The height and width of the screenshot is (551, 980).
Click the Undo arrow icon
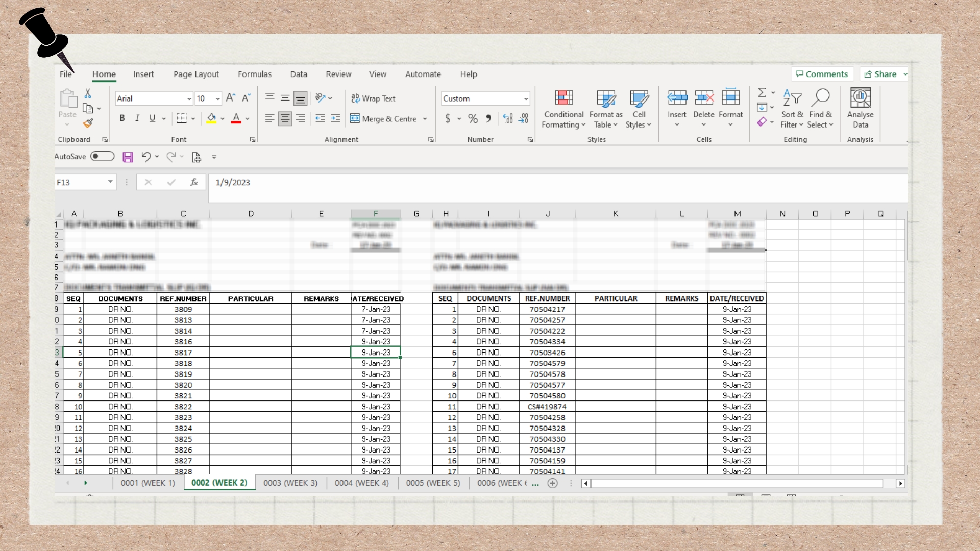point(145,157)
